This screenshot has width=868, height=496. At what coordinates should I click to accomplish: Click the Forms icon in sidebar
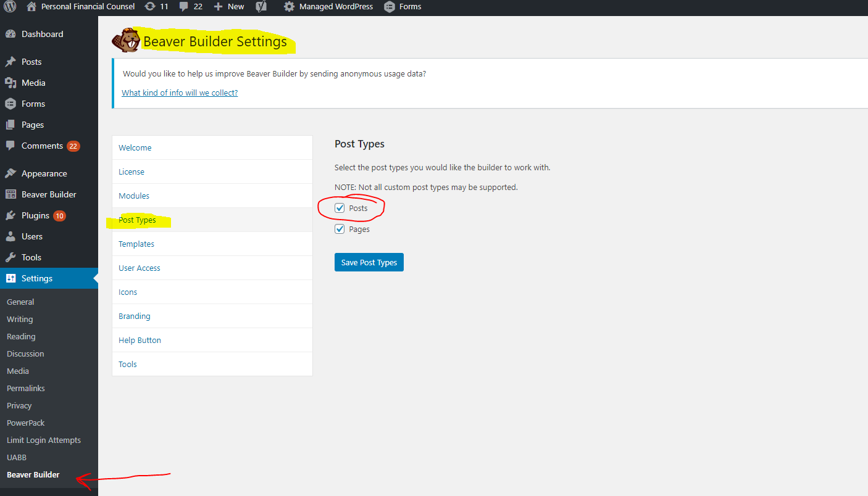[10, 104]
